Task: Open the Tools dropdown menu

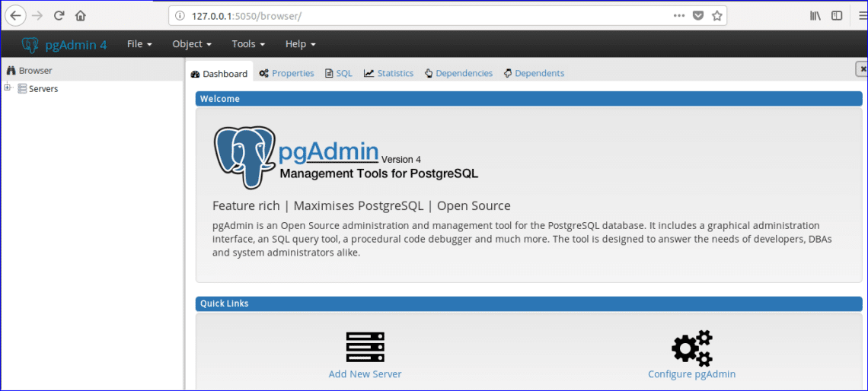Action: tap(248, 44)
